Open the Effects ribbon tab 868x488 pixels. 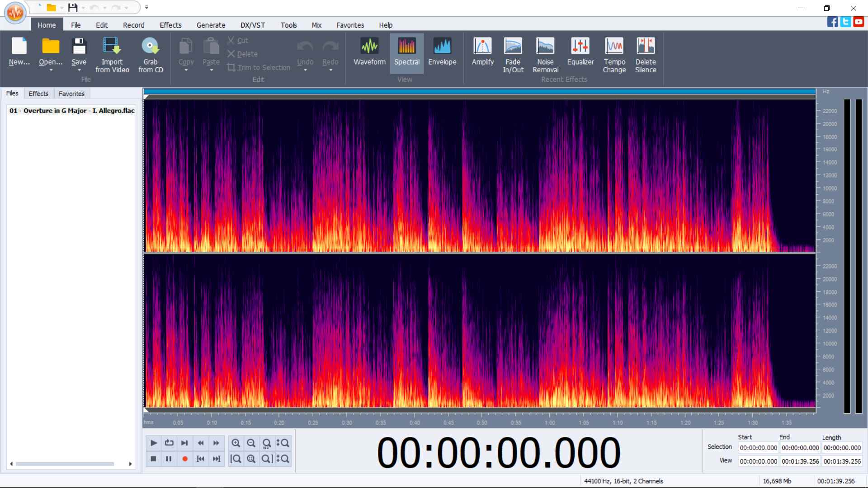(170, 25)
